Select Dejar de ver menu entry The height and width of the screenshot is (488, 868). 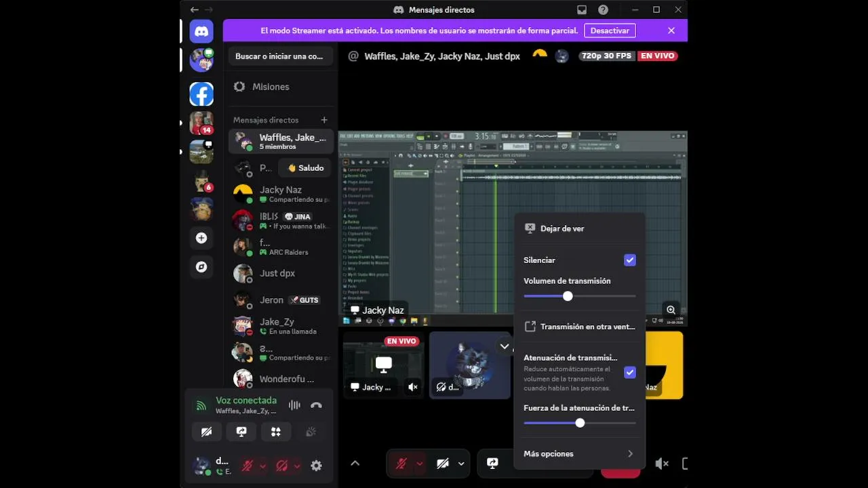pyautogui.click(x=580, y=228)
